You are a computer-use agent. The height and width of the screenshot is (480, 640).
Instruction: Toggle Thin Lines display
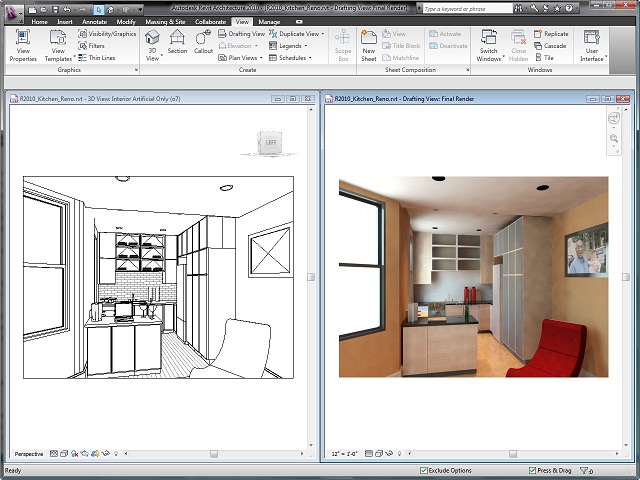(x=97, y=58)
